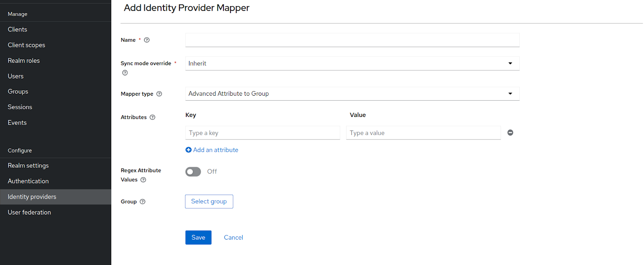This screenshot has height=265, width=644.
Task: Click the Cancel link
Action: coord(233,238)
